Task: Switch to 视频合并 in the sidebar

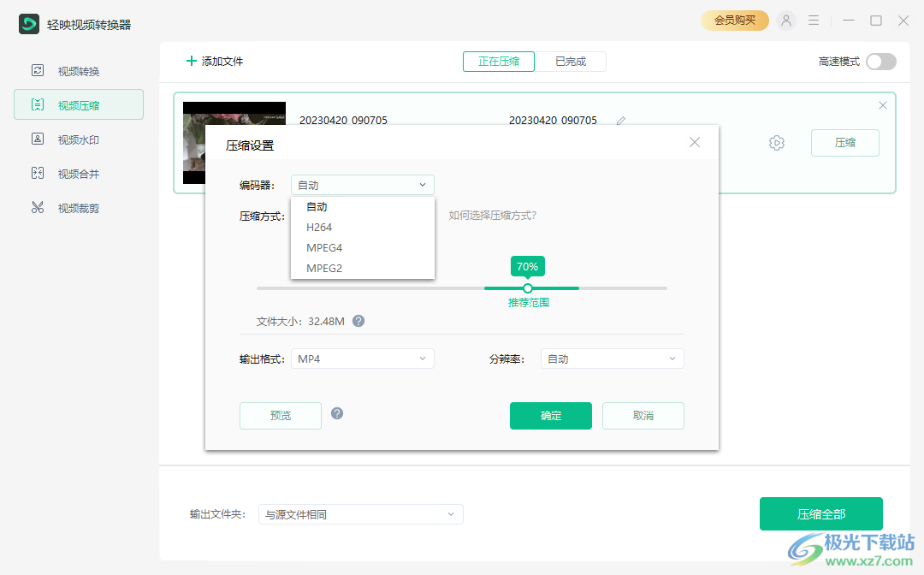Action: coord(51,173)
